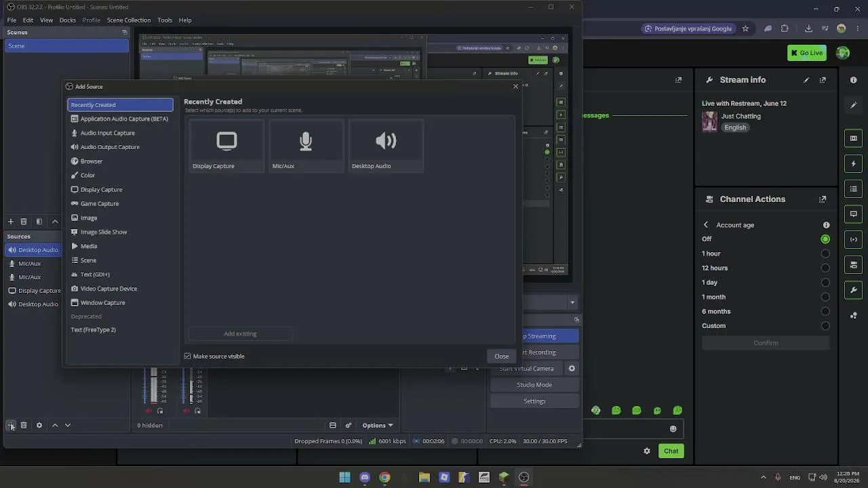Click Start Virtual Camera button
The height and width of the screenshot is (488, 868).
pos(527,369)
